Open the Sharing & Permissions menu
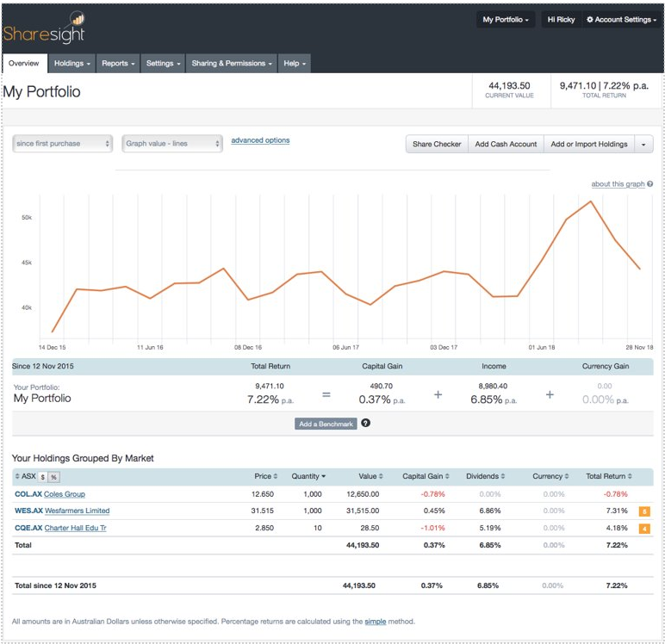Screen dimensions: 665x644 click(x=232, y=63)
